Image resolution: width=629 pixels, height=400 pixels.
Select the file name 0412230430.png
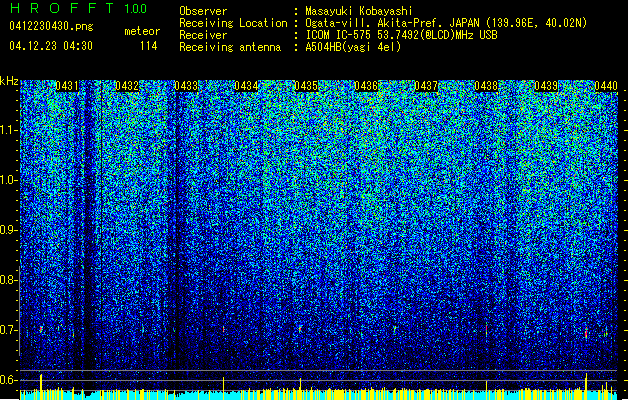tap(51, 26)
